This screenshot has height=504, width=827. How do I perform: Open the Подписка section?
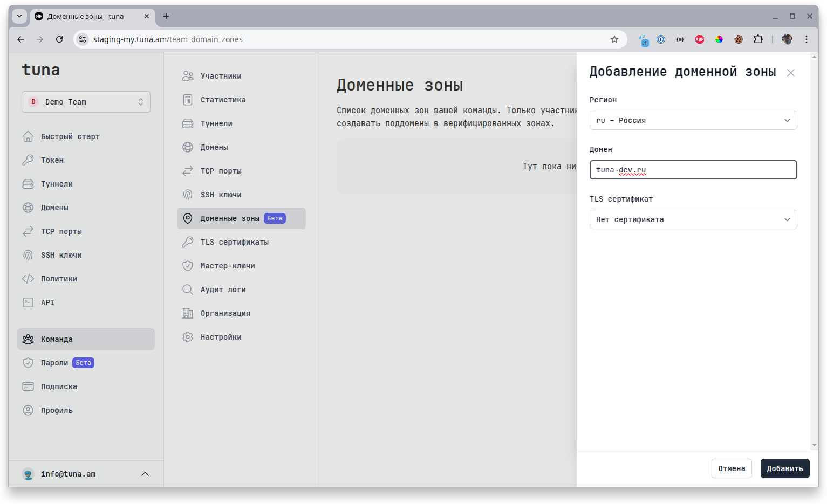pyautogui.click(x=59, y=386)
